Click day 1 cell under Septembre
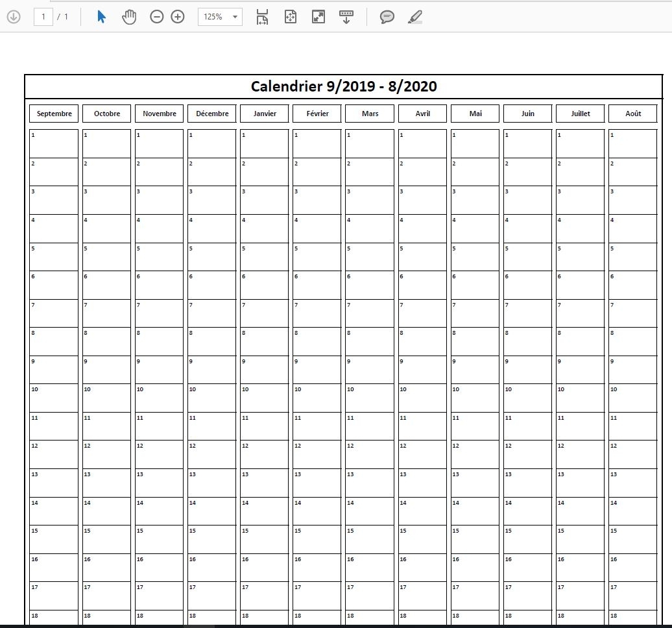The height and width of the screenshot is (628, 672). 54,143
